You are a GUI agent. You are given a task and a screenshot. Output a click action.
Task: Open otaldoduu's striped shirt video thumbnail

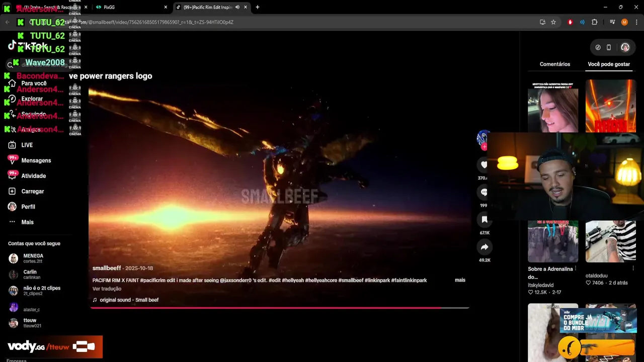click(610, 241)
